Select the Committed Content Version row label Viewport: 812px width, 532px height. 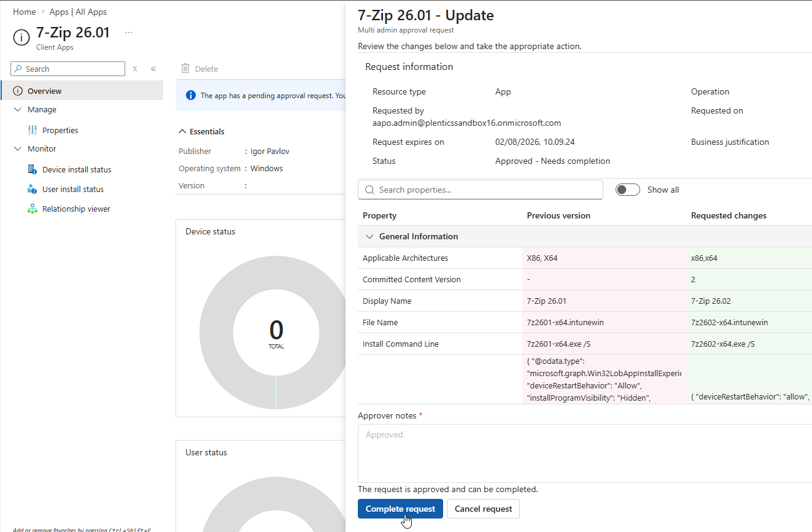pos(412,279)
